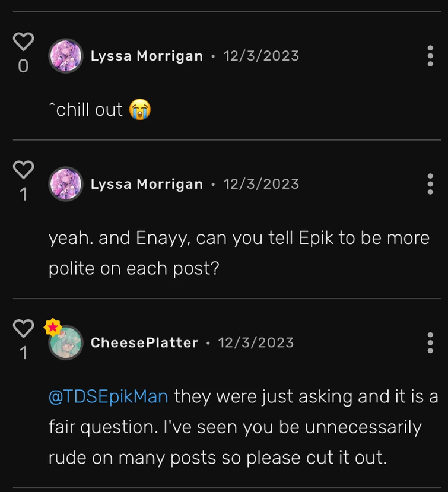Like Lyssa Morrigan's "chill out" comment
The image size is (448, 492).
click(x=23, y=42)
